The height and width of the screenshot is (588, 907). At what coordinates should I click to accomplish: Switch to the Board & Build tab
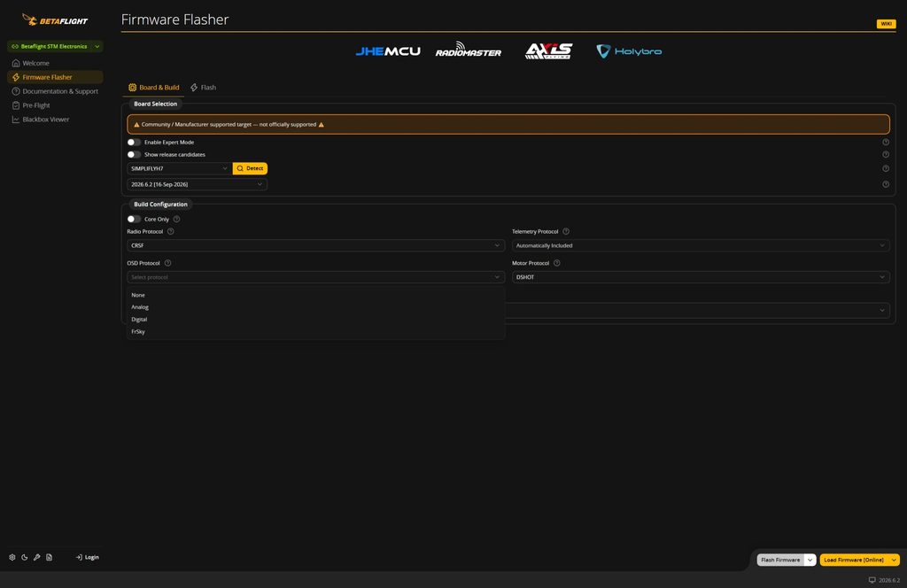[154, 88]
